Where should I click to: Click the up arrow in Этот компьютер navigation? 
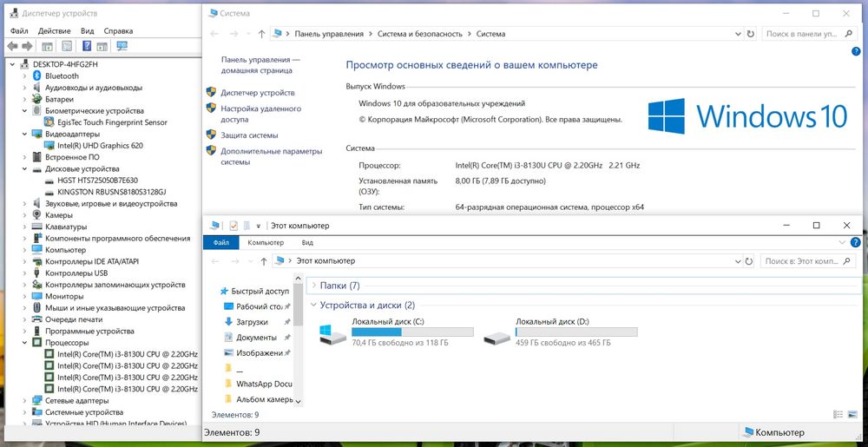point(264,261)
